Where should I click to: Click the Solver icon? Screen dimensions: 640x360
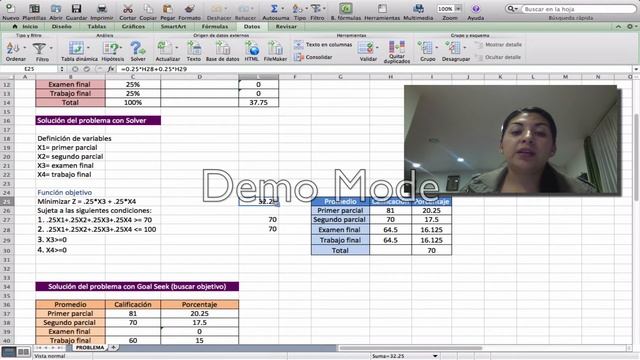(138, 48)
